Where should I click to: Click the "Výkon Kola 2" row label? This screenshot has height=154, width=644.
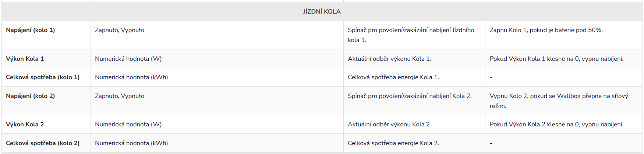pos(25,125)
